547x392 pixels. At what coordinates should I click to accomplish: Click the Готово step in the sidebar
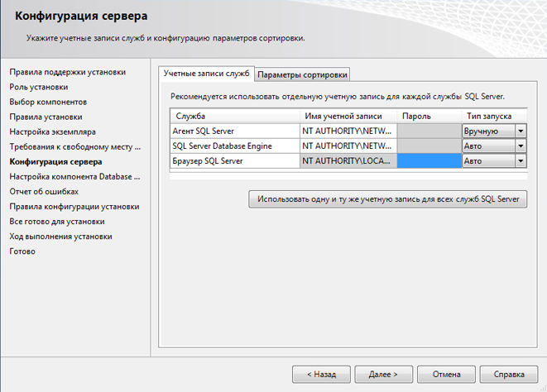point(22,251)
